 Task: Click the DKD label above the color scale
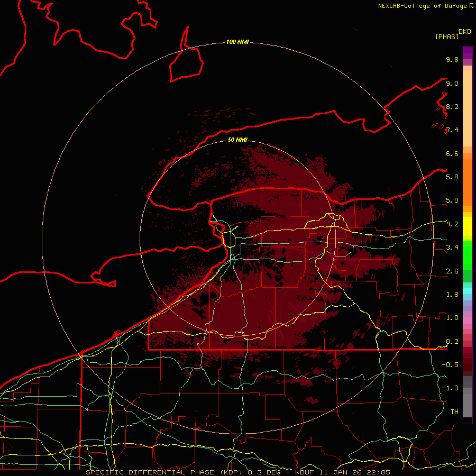pyautogui.click(x=465, y=32)
